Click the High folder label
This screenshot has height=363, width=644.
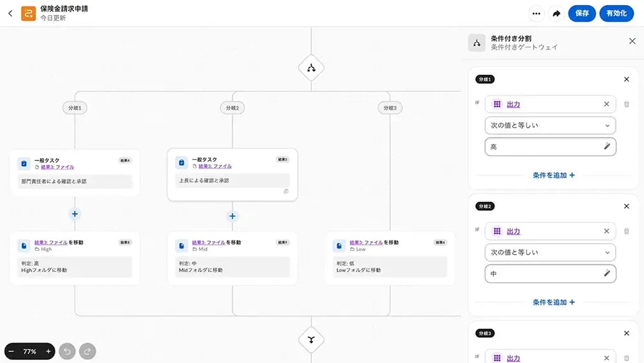click(x=44, y=249)
